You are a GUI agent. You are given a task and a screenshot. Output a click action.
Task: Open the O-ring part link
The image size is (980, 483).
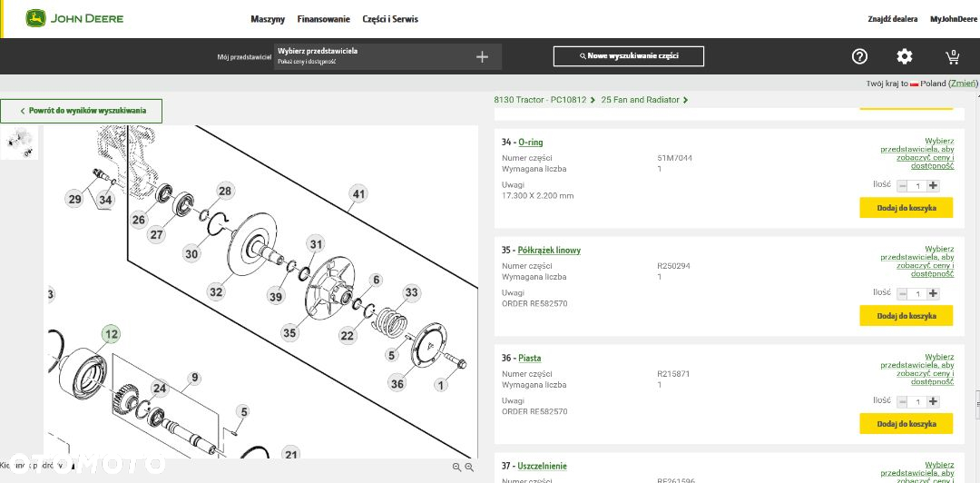[531, 143]
